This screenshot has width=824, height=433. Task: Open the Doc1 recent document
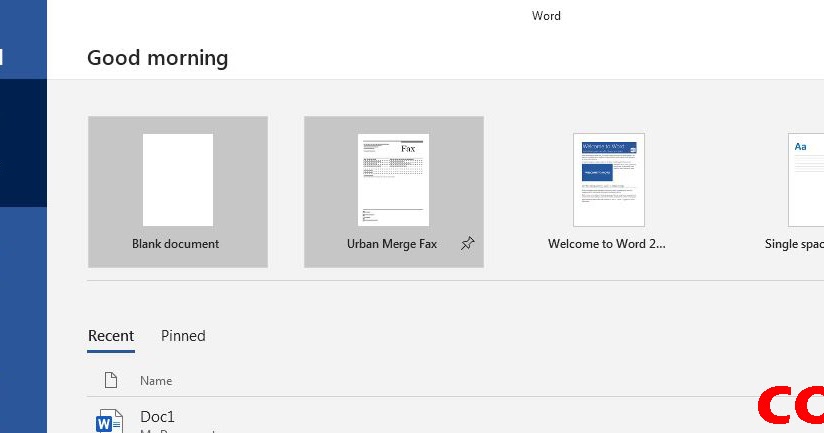(x=157, y=417)
